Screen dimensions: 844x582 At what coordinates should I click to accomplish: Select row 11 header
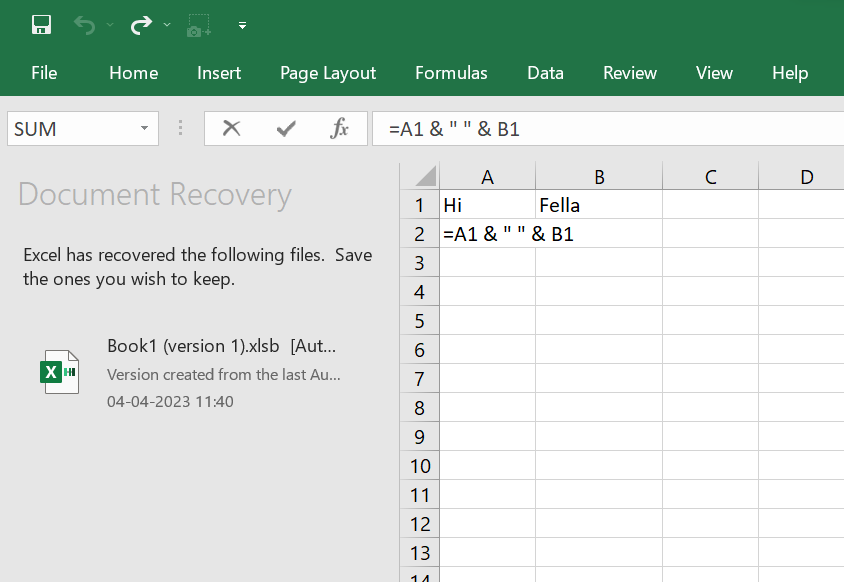tap(420, 495)
